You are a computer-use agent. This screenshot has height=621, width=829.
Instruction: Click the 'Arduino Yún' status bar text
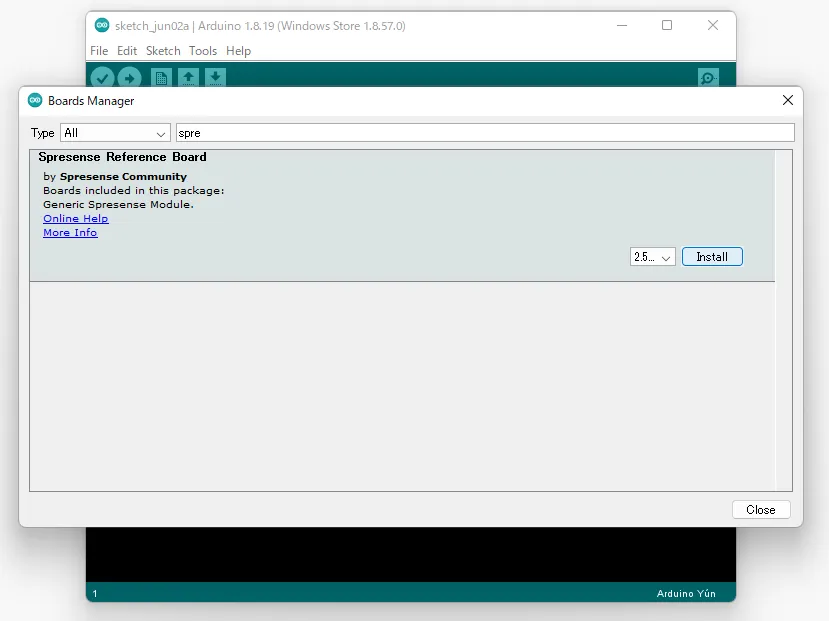pos(686,594)
